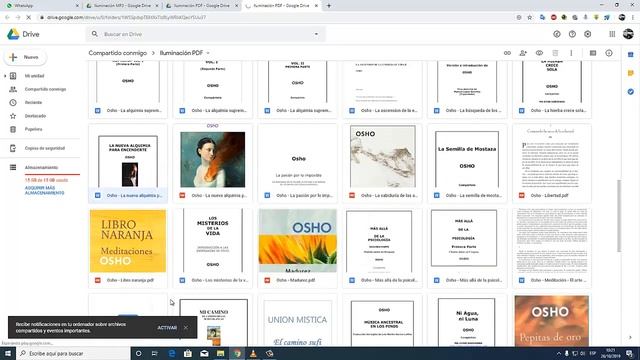Select Los Misterios de la Vida document
This screenshot has width=640, height=360.
(x=213, y=248)
